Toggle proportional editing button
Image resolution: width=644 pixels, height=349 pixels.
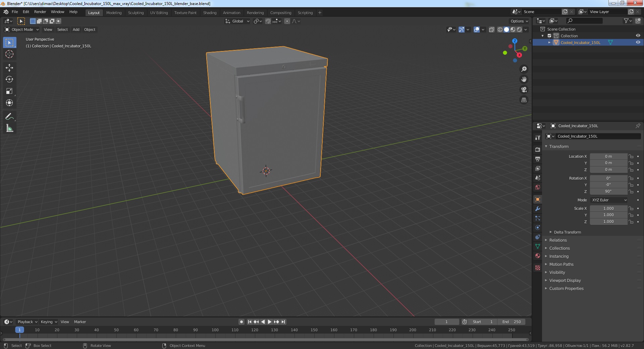pyautogui.click(x=287, y=21)
